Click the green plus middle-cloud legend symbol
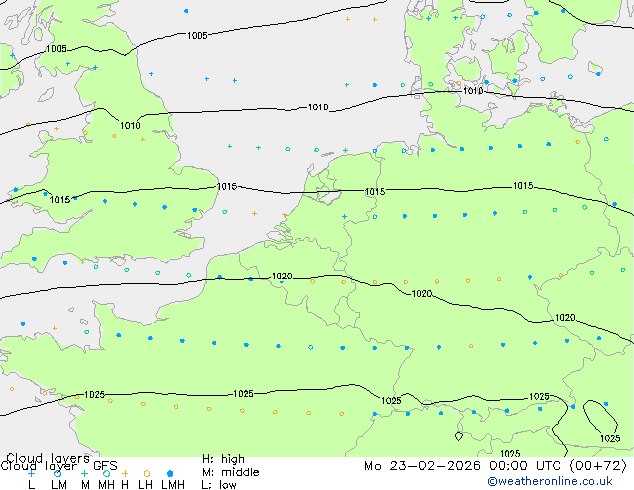 coord(84,473)
